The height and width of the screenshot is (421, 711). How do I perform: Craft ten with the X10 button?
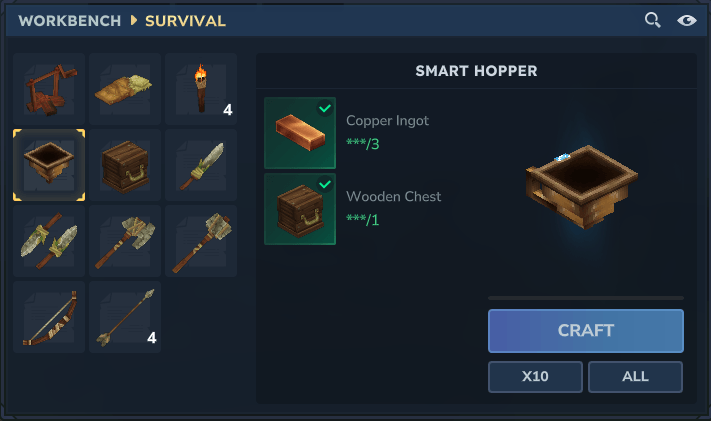(x=535, y=377)
